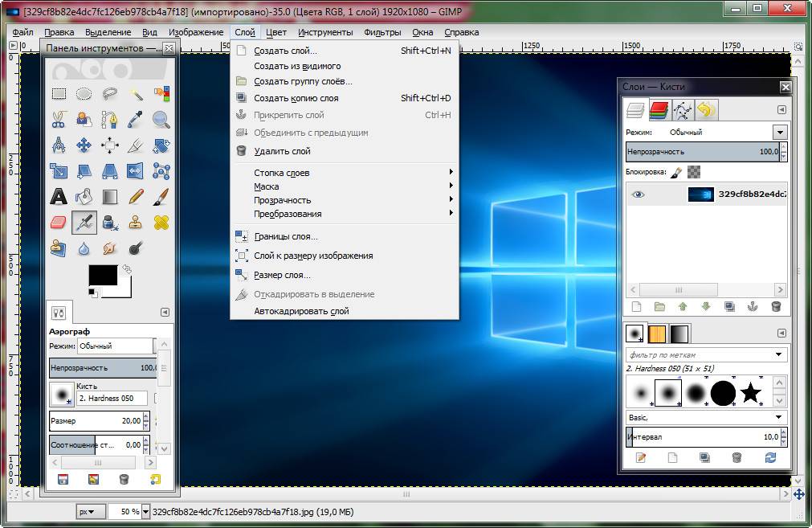Select the Move tool
812x528 pixels.
84,145
